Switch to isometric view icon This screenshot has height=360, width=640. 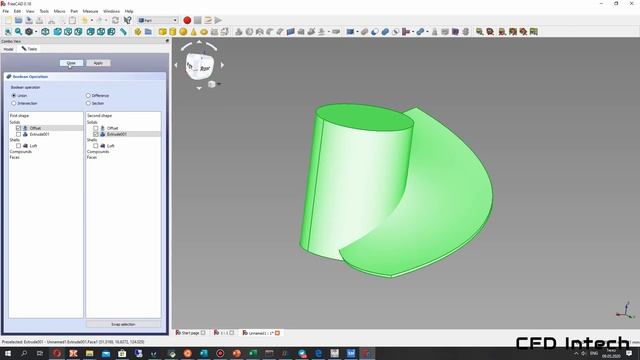(x=45, y=32)
